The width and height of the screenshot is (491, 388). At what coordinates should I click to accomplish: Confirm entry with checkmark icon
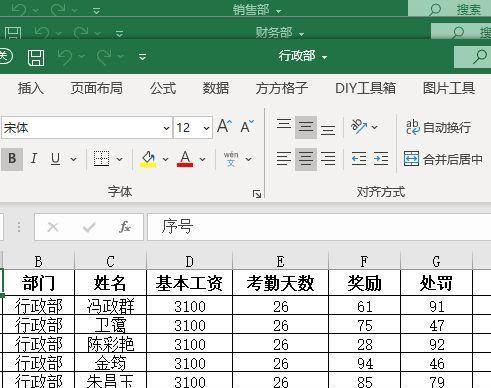(89, 227)
